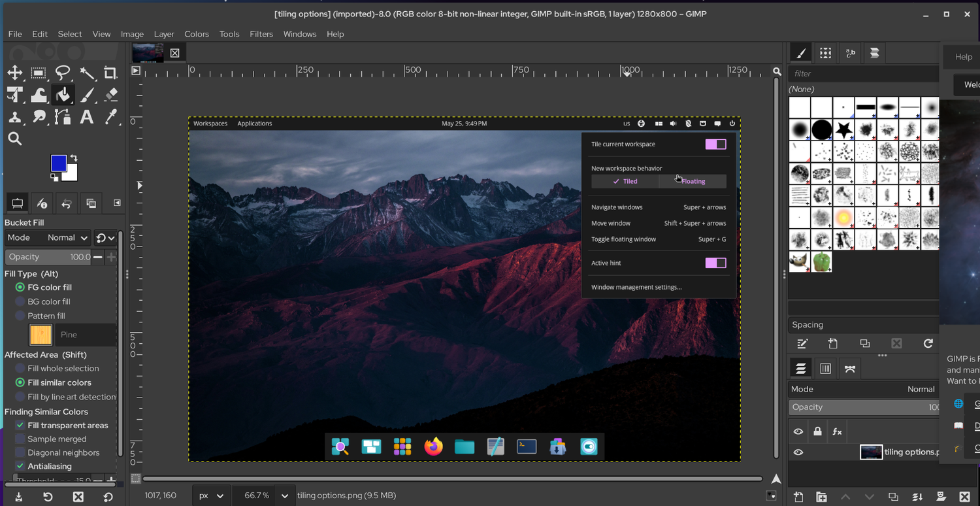
Task: Open the Colors menu
Action: [x=197, y=34]
